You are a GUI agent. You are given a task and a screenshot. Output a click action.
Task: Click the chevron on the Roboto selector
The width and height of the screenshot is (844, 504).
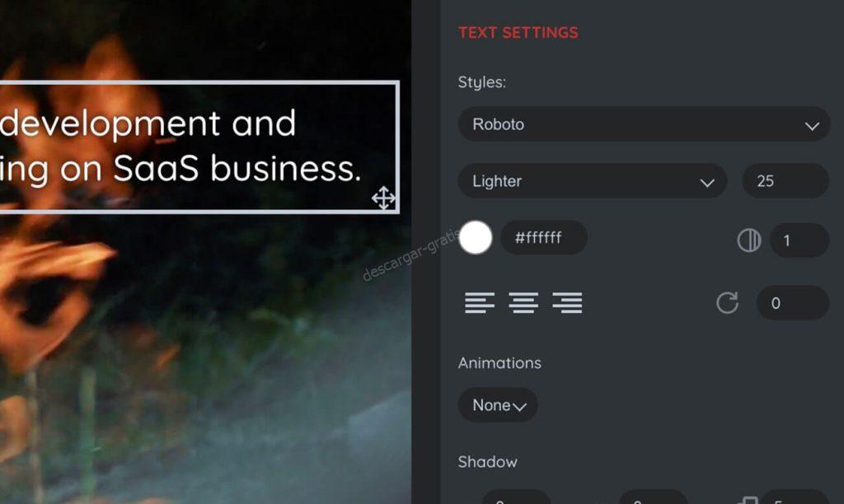(812, 126)
